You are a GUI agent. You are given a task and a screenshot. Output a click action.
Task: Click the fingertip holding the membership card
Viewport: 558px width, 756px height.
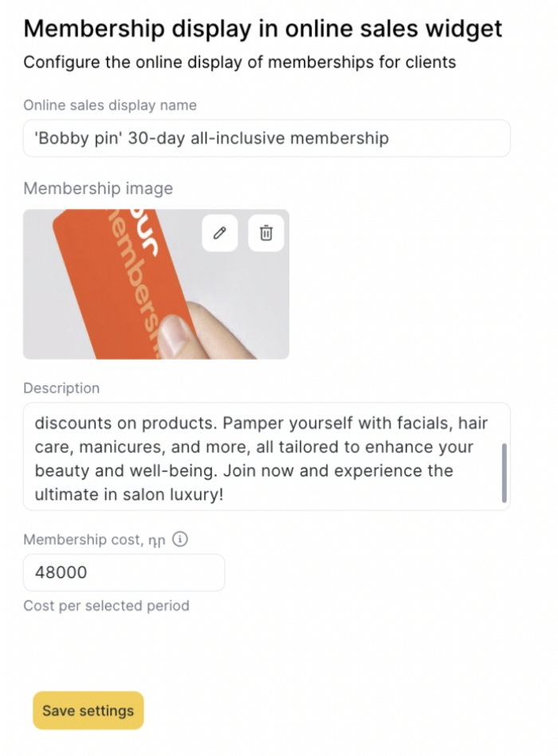tap(177, 337)
